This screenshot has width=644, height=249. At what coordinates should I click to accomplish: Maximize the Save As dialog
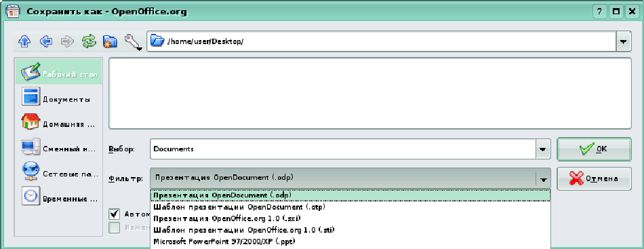point(616,12)
